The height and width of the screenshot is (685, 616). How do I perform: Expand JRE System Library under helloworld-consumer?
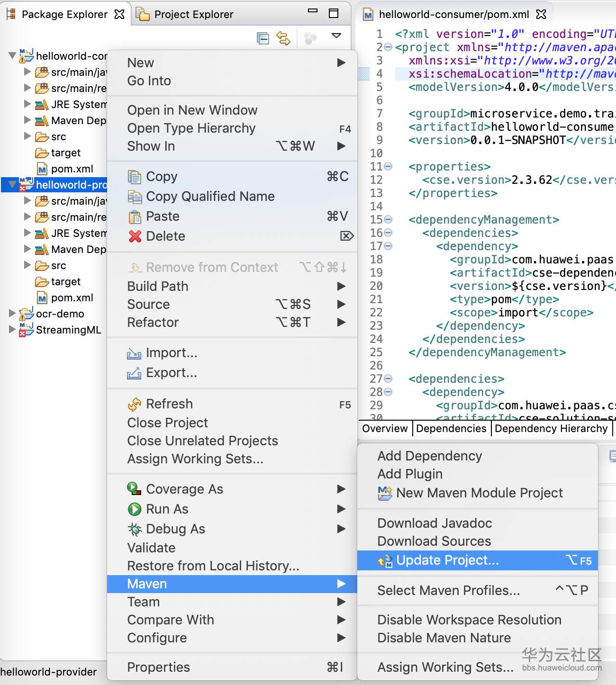[27, 104]
